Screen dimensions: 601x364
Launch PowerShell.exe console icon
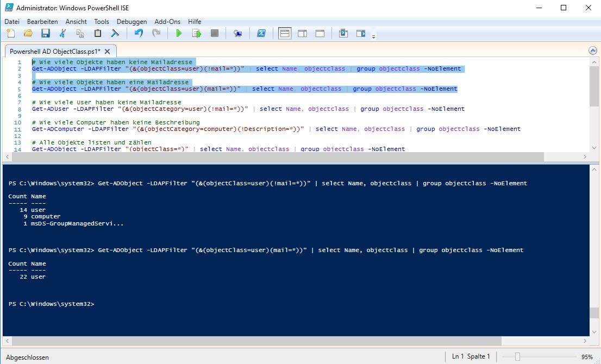(261, 34)
